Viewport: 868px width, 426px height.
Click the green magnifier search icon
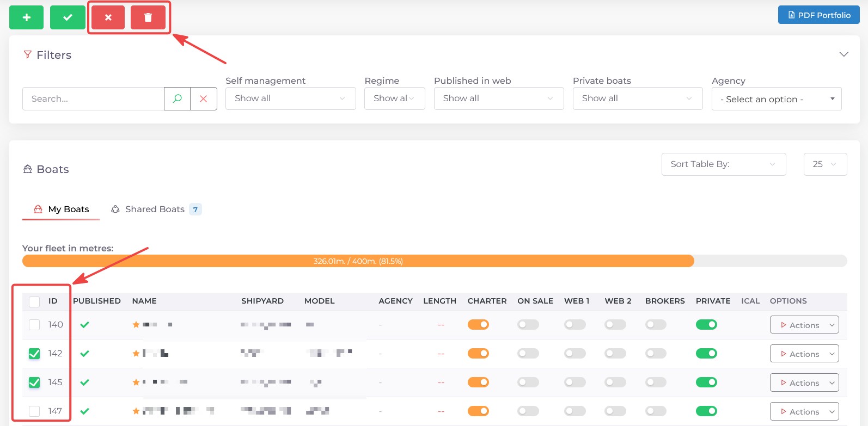point(178,98)
